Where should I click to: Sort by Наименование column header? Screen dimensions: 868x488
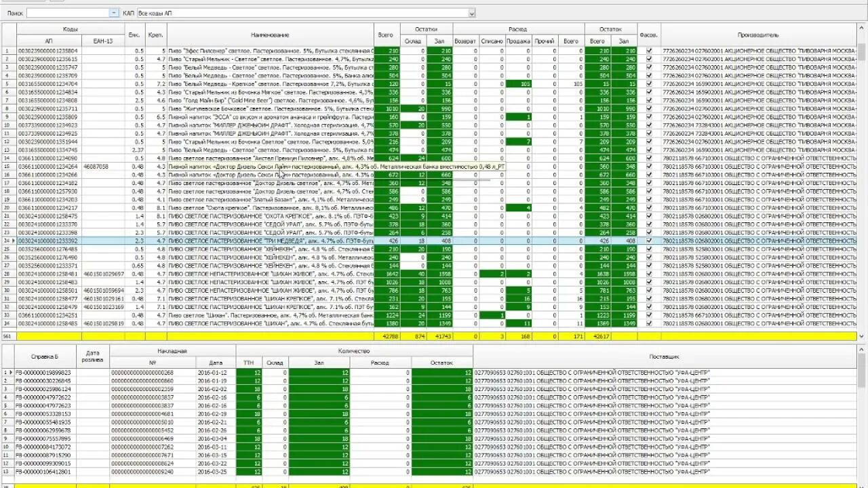tap(270, 35)
